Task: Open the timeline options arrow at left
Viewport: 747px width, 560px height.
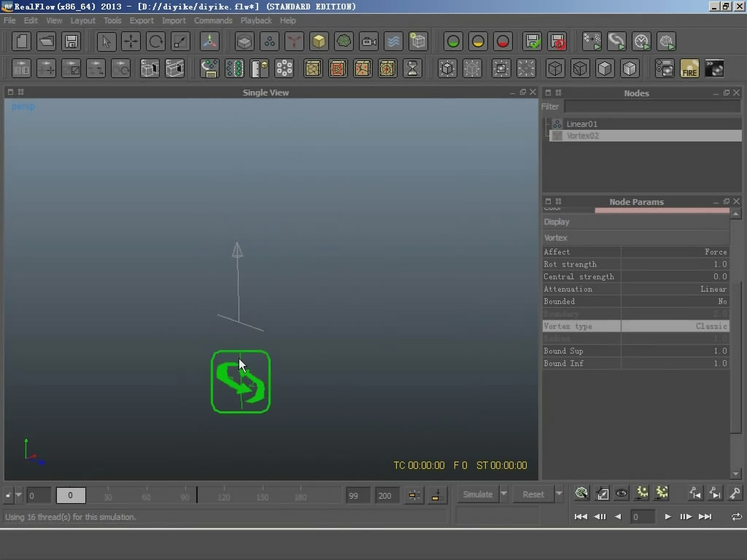Action: (x=18, y=495)
